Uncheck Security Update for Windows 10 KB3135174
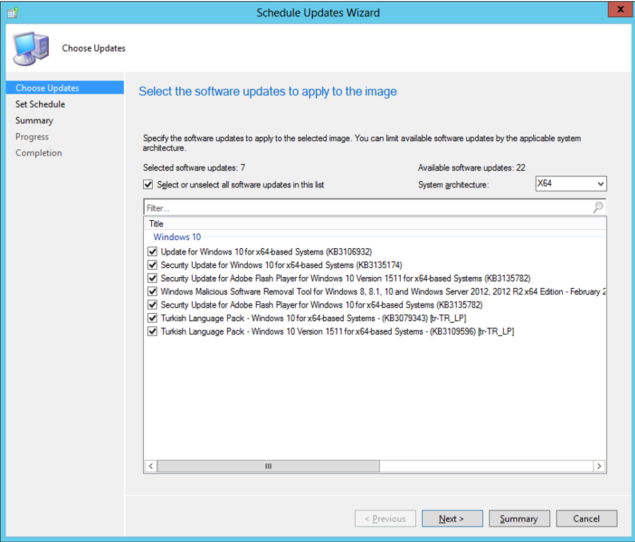Screen dimensions: 635x542 pos(153,265)
